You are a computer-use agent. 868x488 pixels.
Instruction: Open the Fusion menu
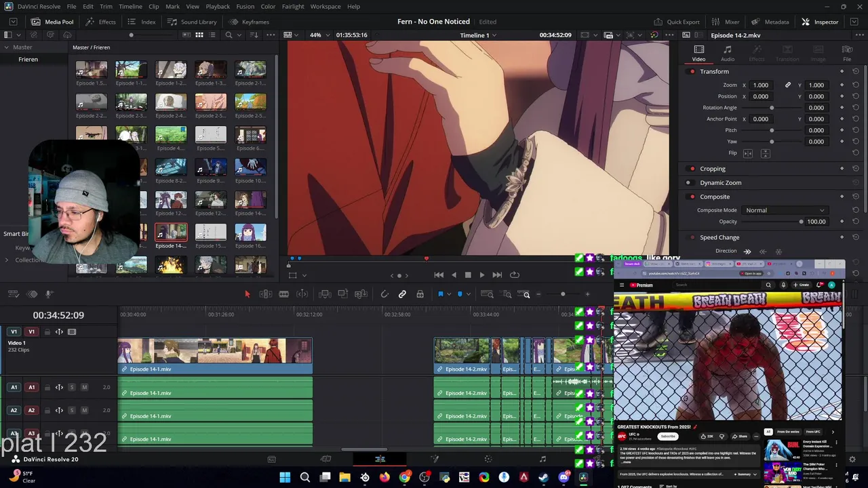(245, 6)
